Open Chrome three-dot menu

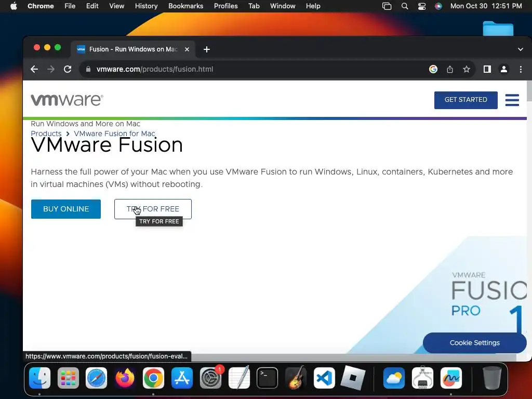coord(521,69)
